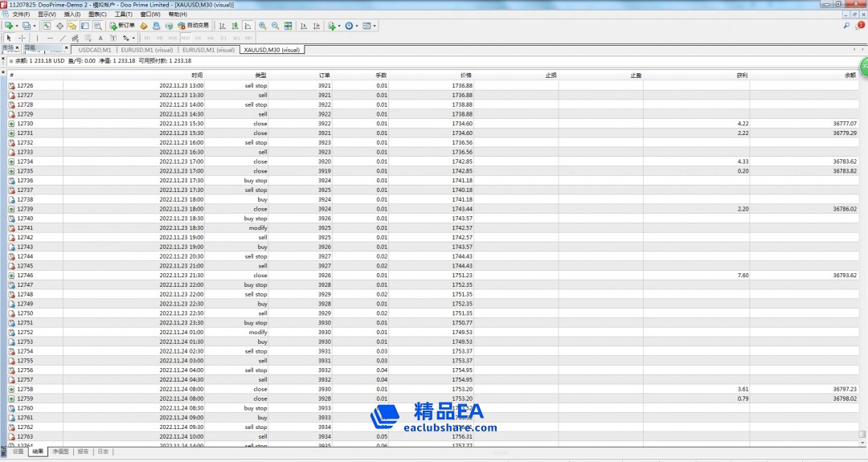Screen dimensions: 868x462
Task: Zoom in on the chart with magnifier plus
Action: point(263,26)
